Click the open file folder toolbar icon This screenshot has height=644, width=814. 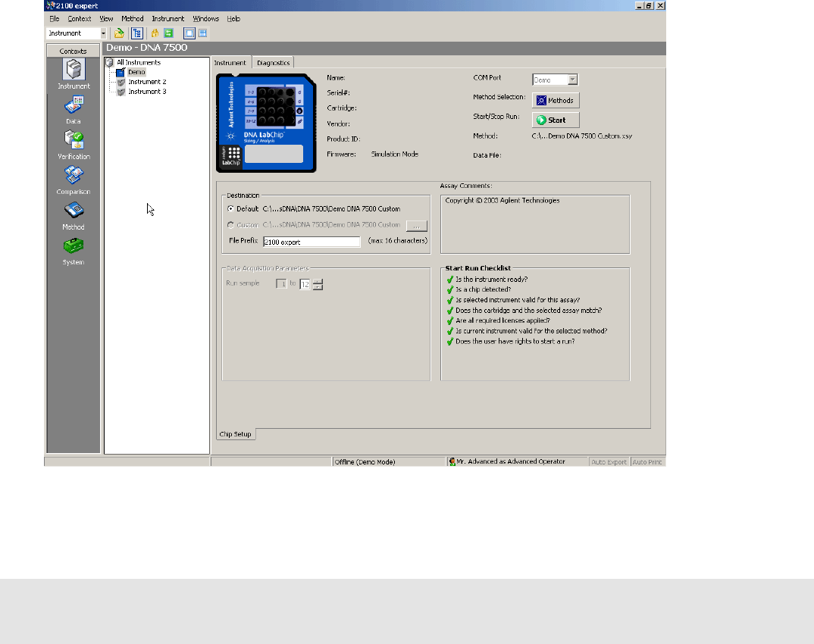pos(120,33)
